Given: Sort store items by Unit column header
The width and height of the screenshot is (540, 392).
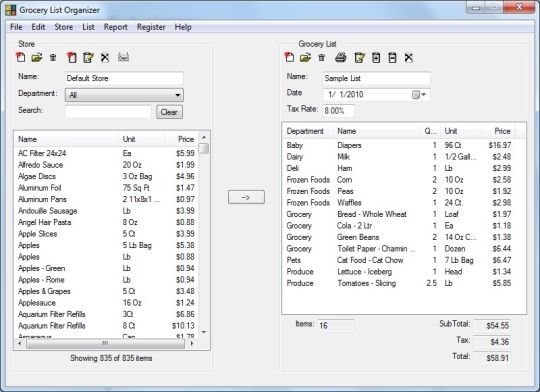Looking at the screenshot, I should pos(142,139).
